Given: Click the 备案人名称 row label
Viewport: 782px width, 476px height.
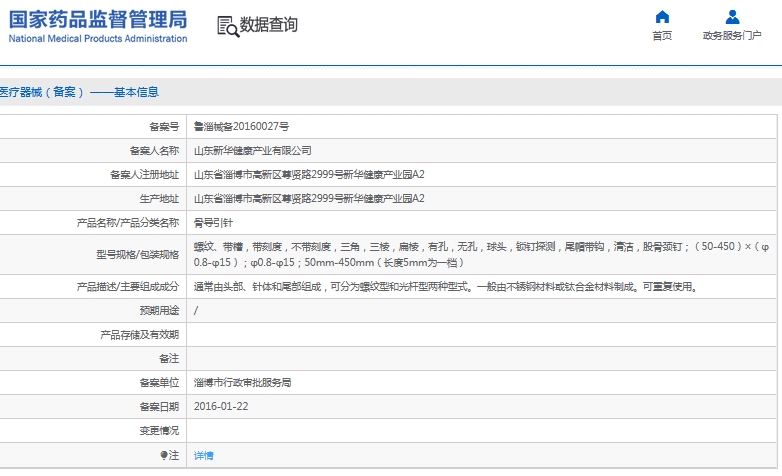Looking at the screenshot, I should coord(154,151).
